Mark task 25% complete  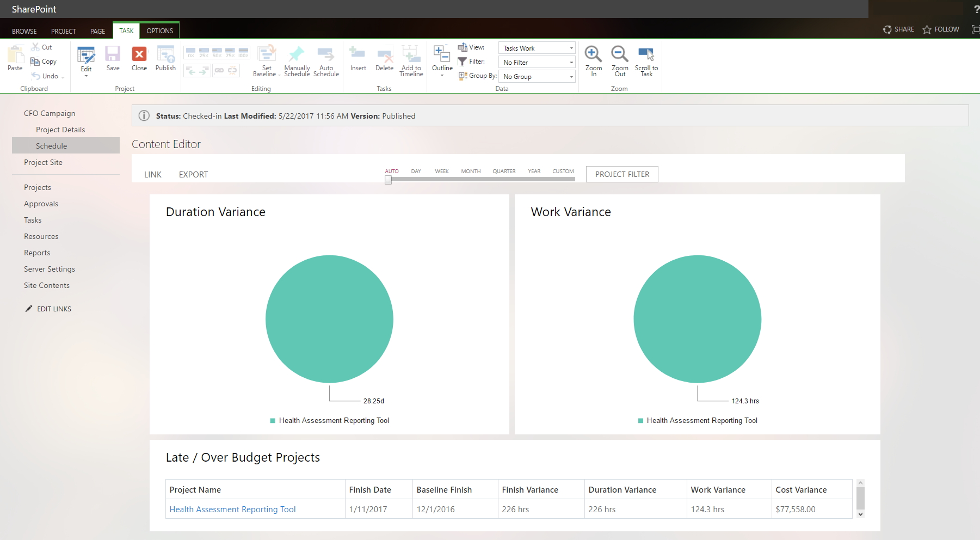[x=204, y=53]
